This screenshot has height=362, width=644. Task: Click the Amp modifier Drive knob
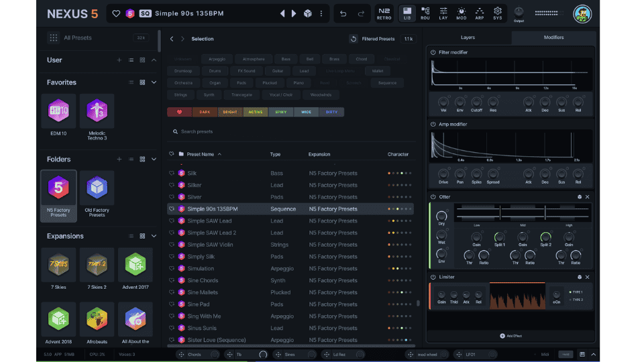click(x=443, y=174)
